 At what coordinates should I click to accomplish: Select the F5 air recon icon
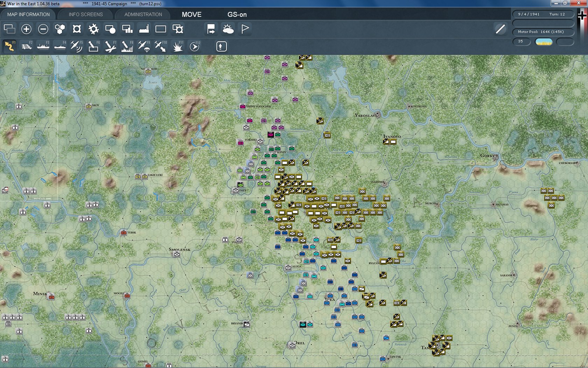tap(77, 46)
